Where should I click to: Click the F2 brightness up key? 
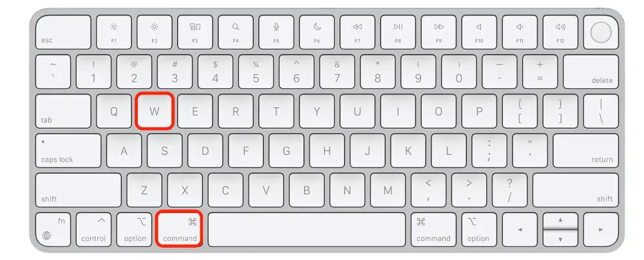[x=155, y=32]
